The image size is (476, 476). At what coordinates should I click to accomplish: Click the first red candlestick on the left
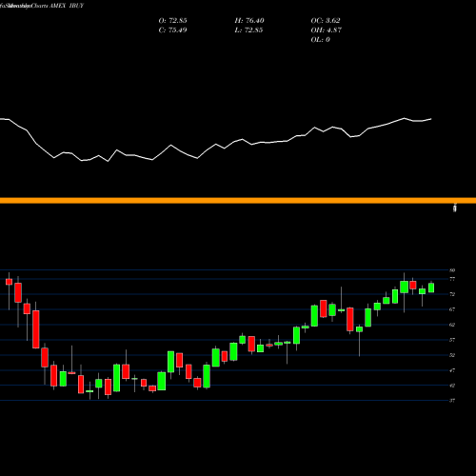pyautogui.click(x=9, y=282)
